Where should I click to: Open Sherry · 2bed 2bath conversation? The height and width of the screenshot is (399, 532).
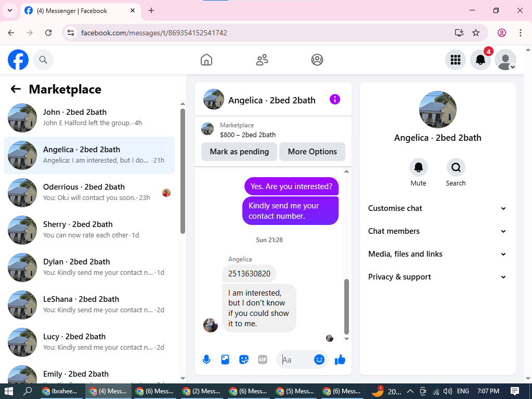click(x=89, y=230)
